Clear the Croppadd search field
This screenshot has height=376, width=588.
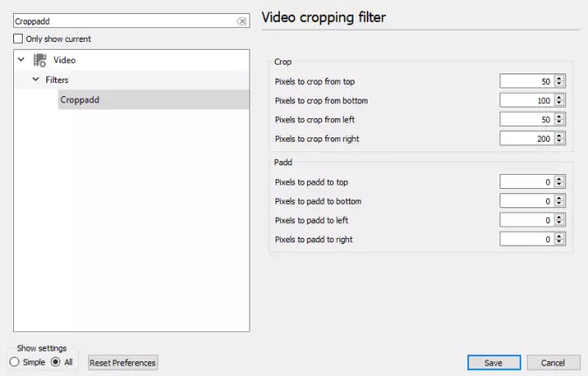[x=241, y=21]
